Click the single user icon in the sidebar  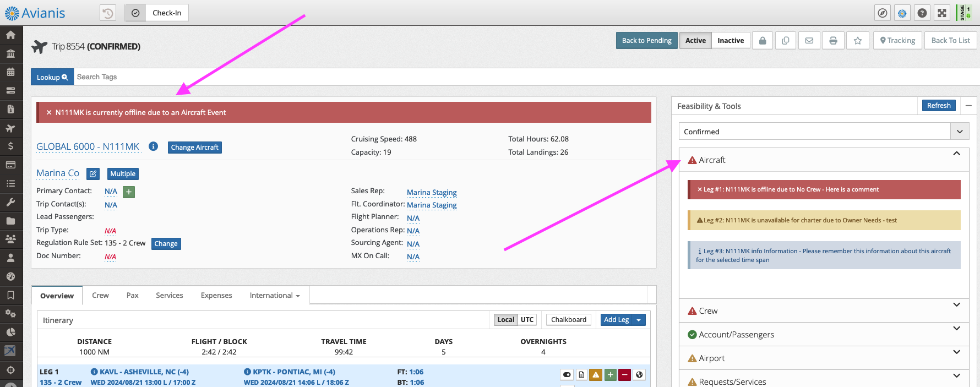(x=10, y=258)
